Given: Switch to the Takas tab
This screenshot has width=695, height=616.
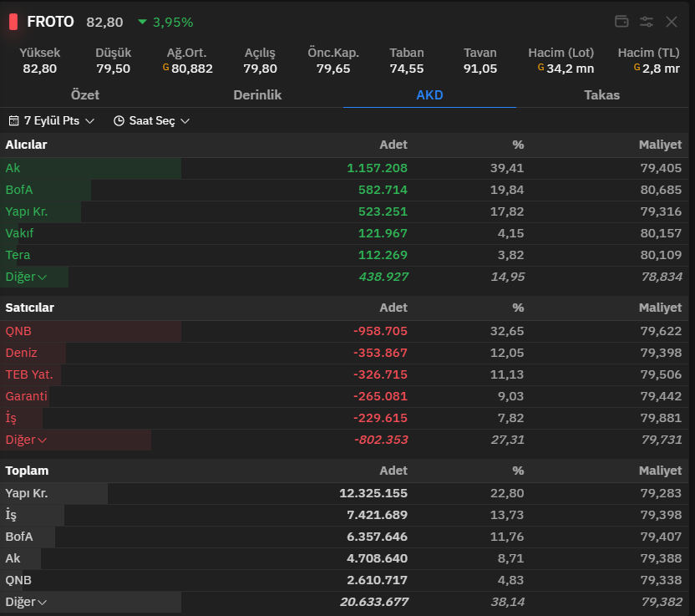Looking at the screenshot, I should (x=602, y=95).
